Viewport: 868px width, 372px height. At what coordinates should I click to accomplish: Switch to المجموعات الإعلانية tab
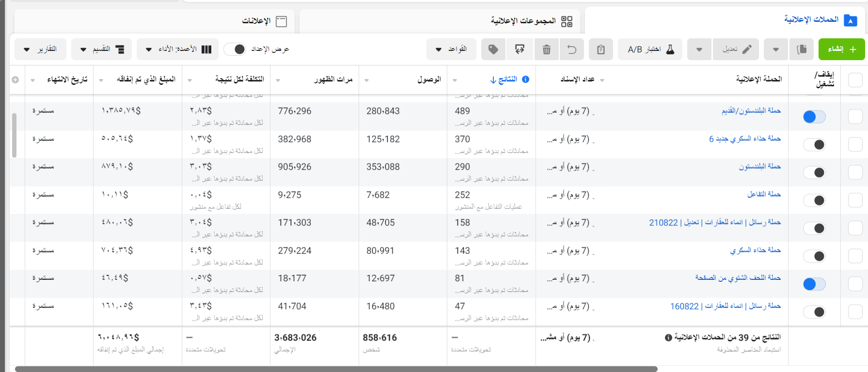click(531, 21)
